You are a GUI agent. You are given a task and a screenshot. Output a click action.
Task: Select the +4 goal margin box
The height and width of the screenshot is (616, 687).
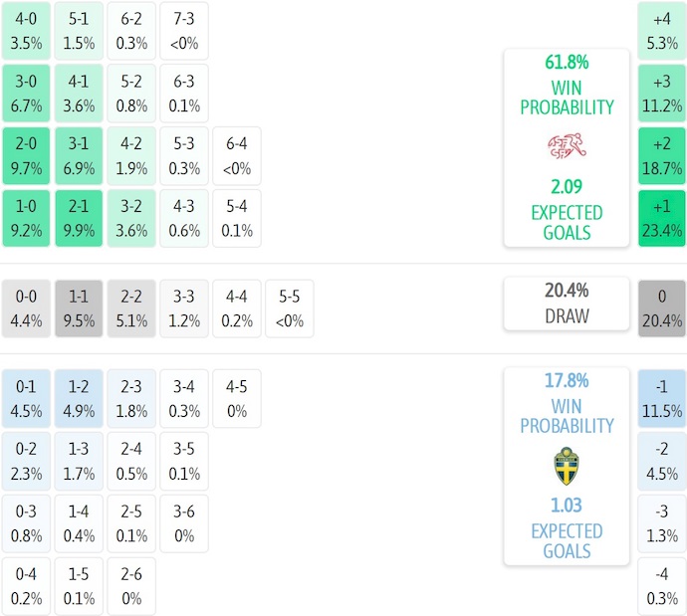(x=661, y=31)
